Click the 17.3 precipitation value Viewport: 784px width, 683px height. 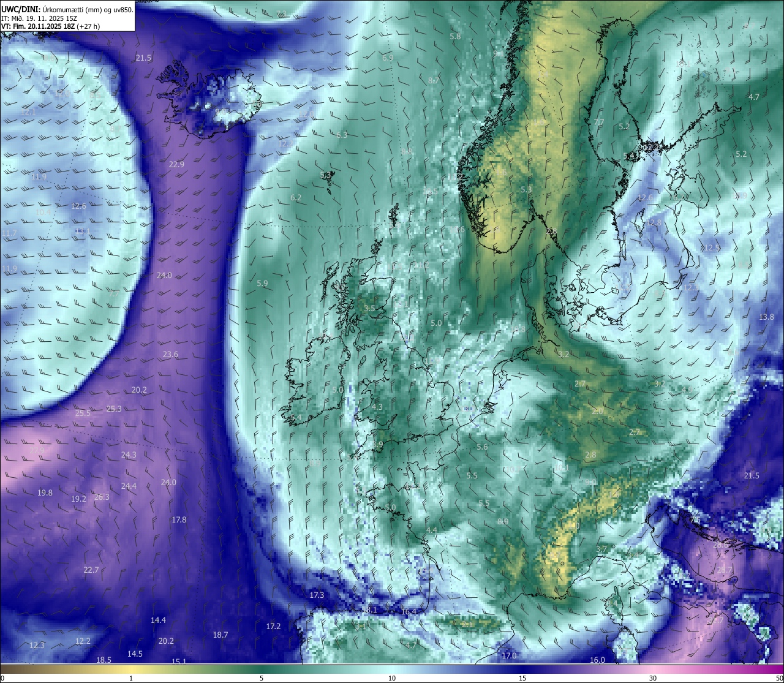317,595
